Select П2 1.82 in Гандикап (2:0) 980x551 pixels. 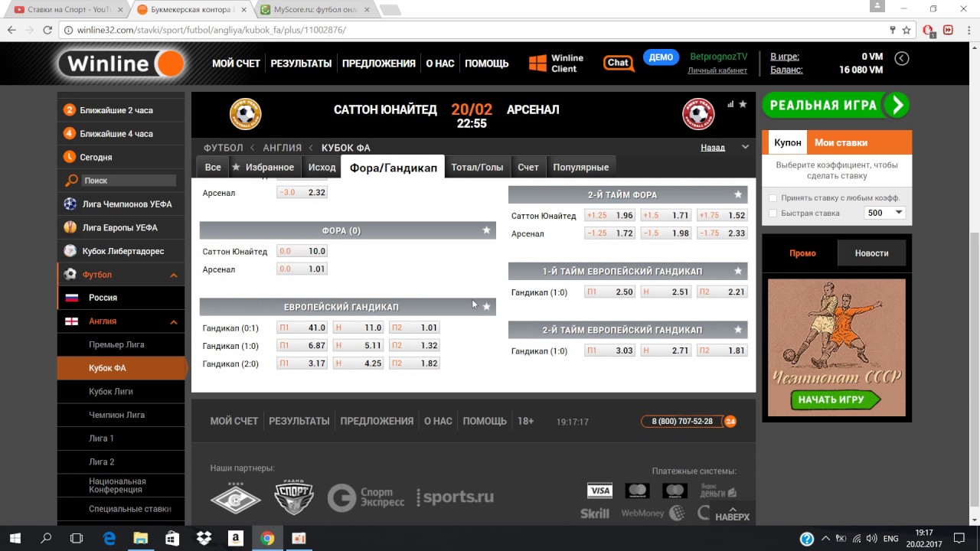pos(414,364)
